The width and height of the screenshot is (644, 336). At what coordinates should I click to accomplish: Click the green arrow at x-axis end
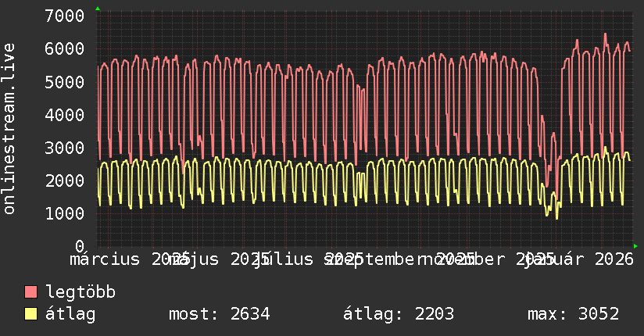(x=635, y=246)
